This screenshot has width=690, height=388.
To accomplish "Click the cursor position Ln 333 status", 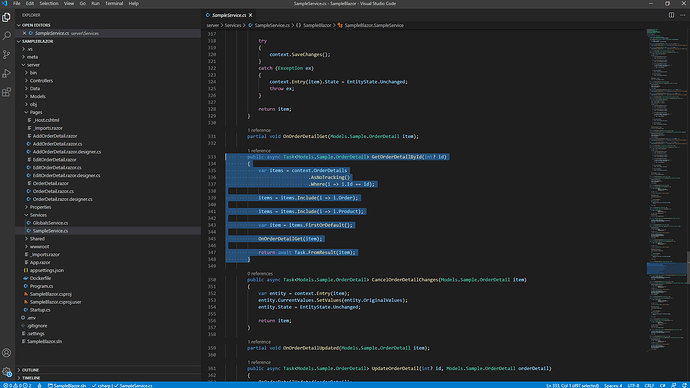I will pyautogui.click(x=573, y=385).
